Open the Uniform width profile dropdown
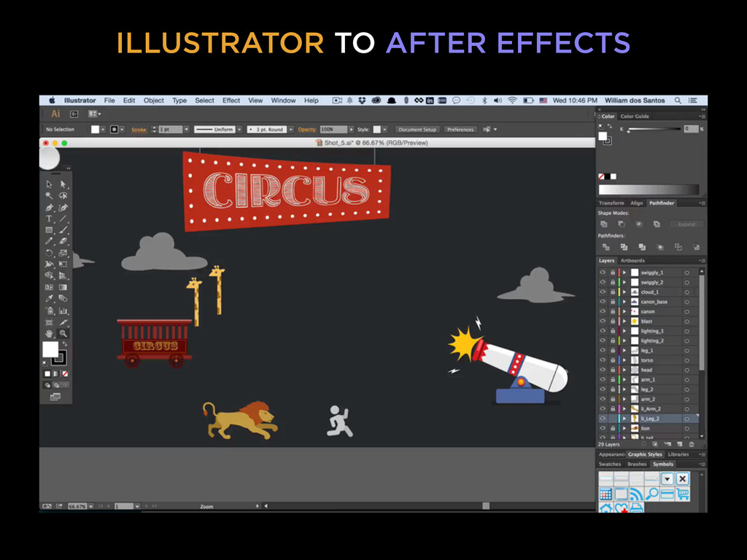Screen dimensions: 747x560 (x=239, y=130)
